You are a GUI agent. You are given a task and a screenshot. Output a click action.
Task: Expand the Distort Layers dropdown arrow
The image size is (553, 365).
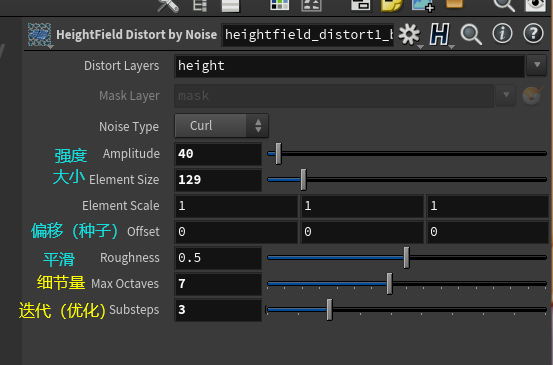(x=537, y=65)
